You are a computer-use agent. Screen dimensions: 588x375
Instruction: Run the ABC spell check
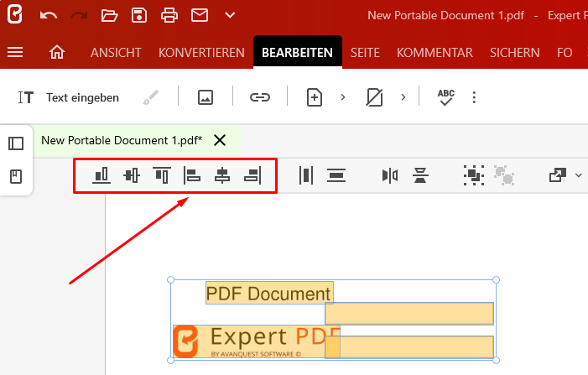[x=446, y=97]
